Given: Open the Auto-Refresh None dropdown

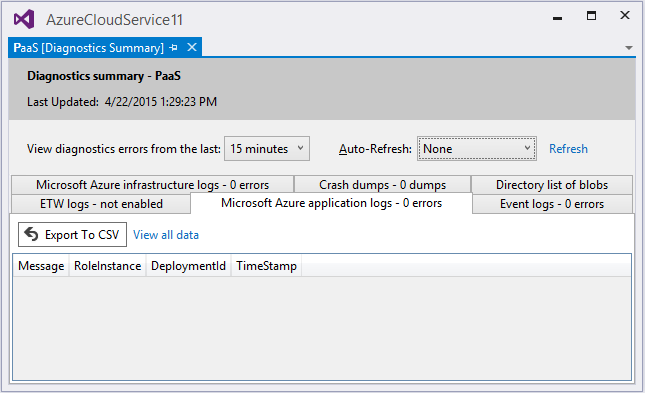Looking at the screenshot, I should 477,149.
